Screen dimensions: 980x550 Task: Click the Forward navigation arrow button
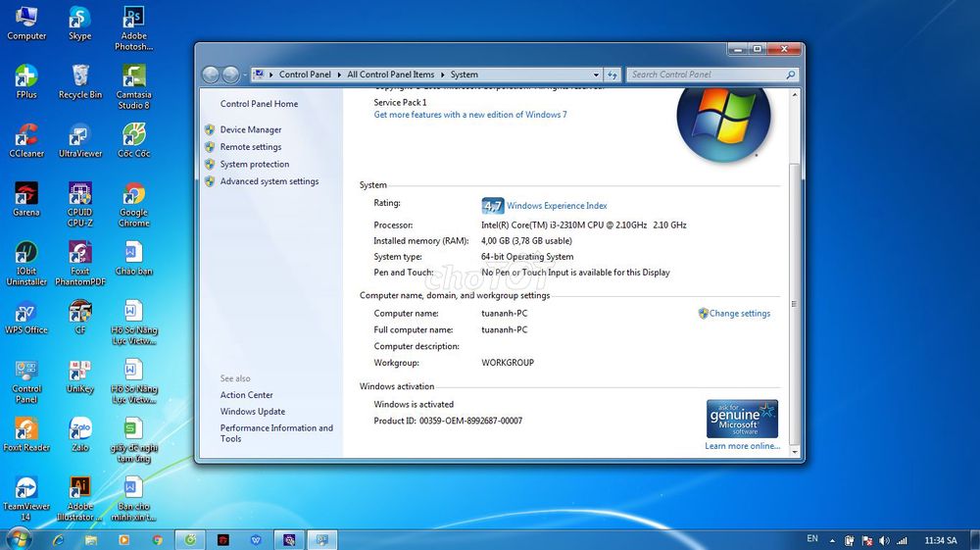click(230, 75)
